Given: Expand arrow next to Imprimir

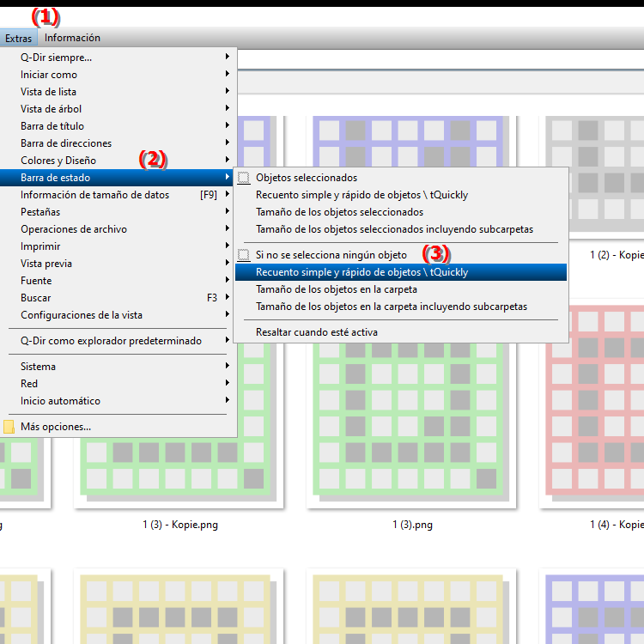Looking at the screenshot, I should click(228, 246).
